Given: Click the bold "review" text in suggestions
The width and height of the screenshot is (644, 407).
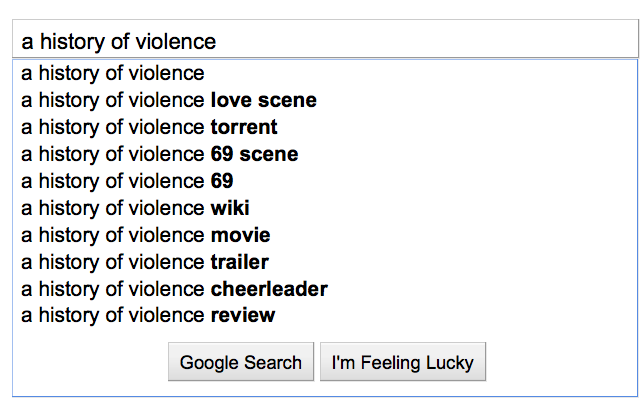Looking at the screenshot, I should (x=242, y=316).
